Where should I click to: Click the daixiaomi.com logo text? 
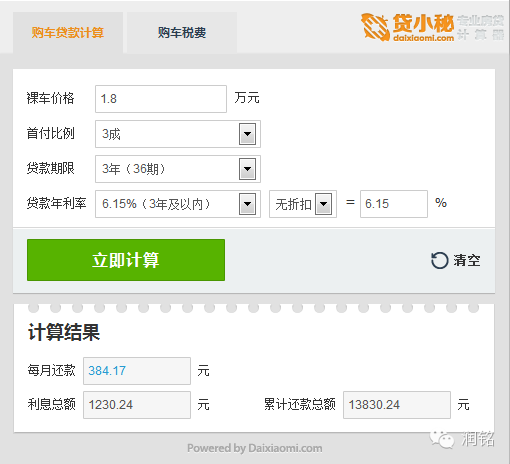coord(424,38)
